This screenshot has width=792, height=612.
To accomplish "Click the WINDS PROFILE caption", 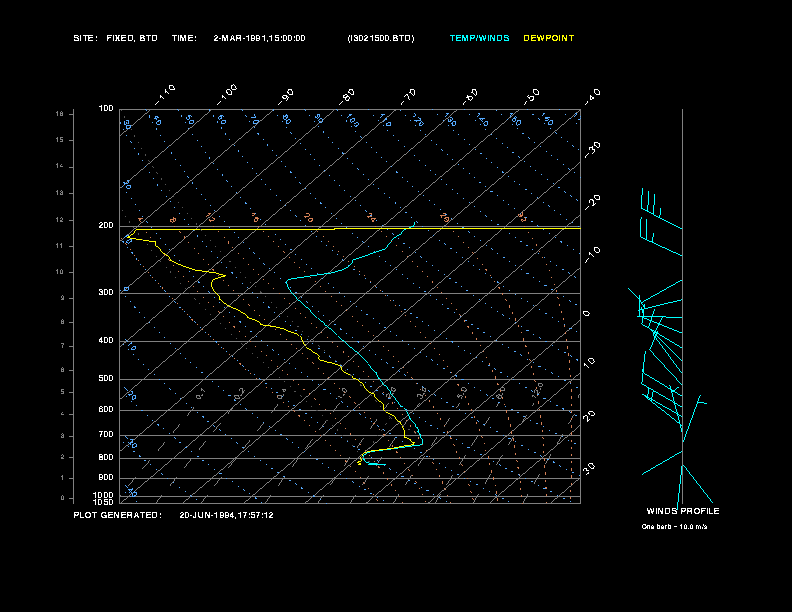I will [x=682, y=511].
